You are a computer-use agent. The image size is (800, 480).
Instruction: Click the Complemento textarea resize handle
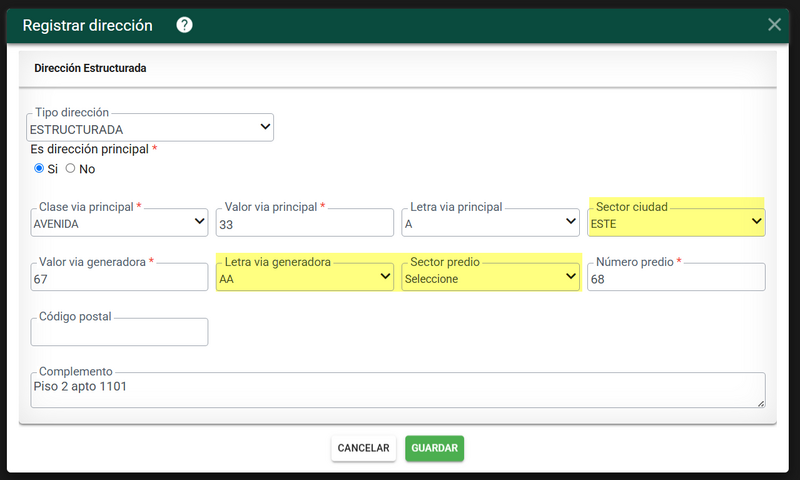pos(761,403)
